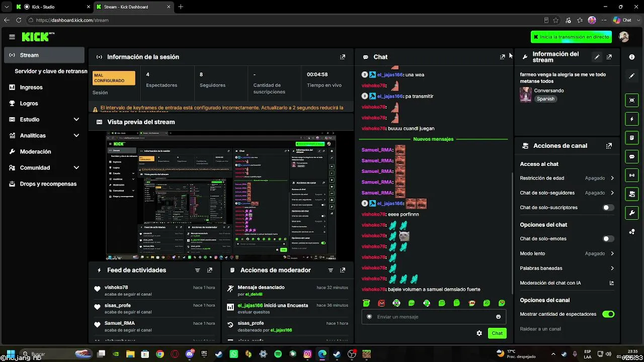Toggle the session info broadcast icon in the sidebar
This screenshot has height=362, width=644.
click(632, 175)
